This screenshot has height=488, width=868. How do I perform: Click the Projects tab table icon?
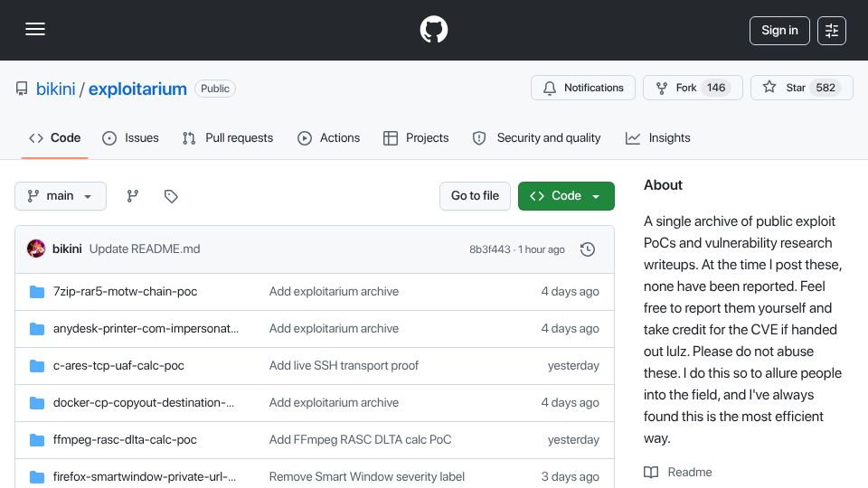pos(391,138)
